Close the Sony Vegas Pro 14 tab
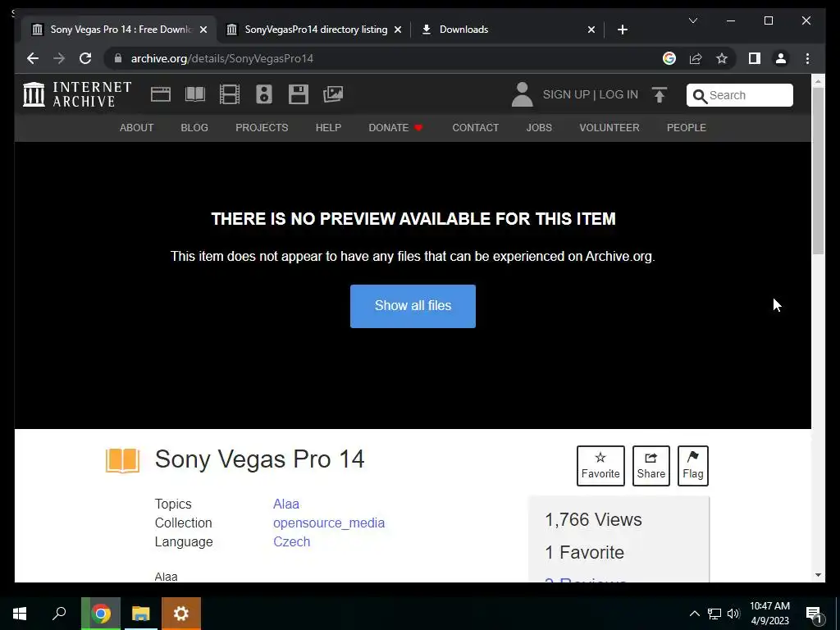Image resolution: width=840 pixels, height=630 pixels. coord(203,30)
